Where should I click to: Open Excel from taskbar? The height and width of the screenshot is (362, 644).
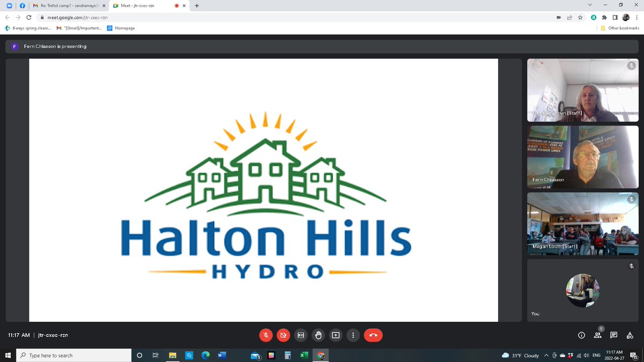[x=304, y=355]
